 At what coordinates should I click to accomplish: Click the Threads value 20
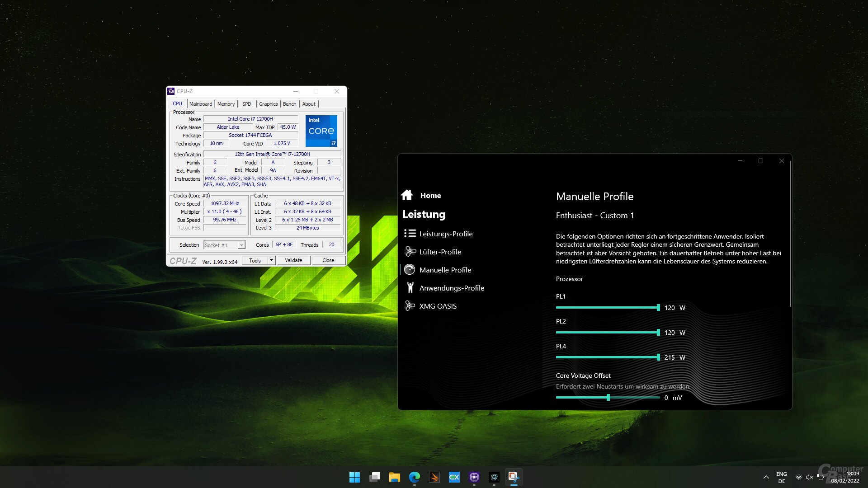331,244
